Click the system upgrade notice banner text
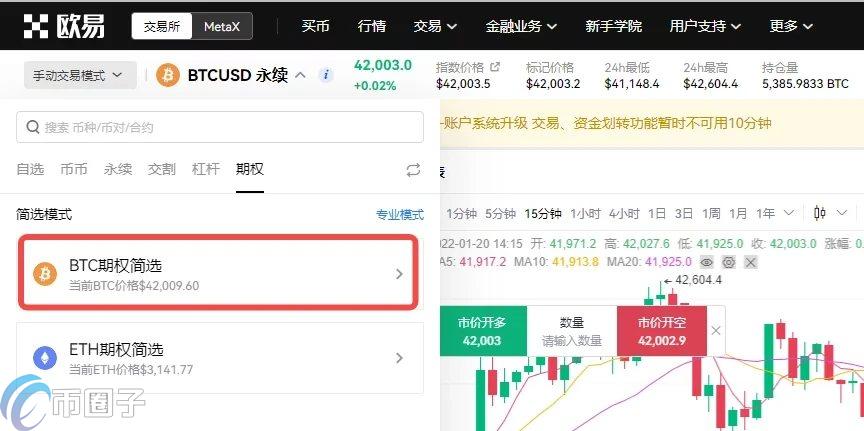 pyautogui.click(x=605, y=123)
